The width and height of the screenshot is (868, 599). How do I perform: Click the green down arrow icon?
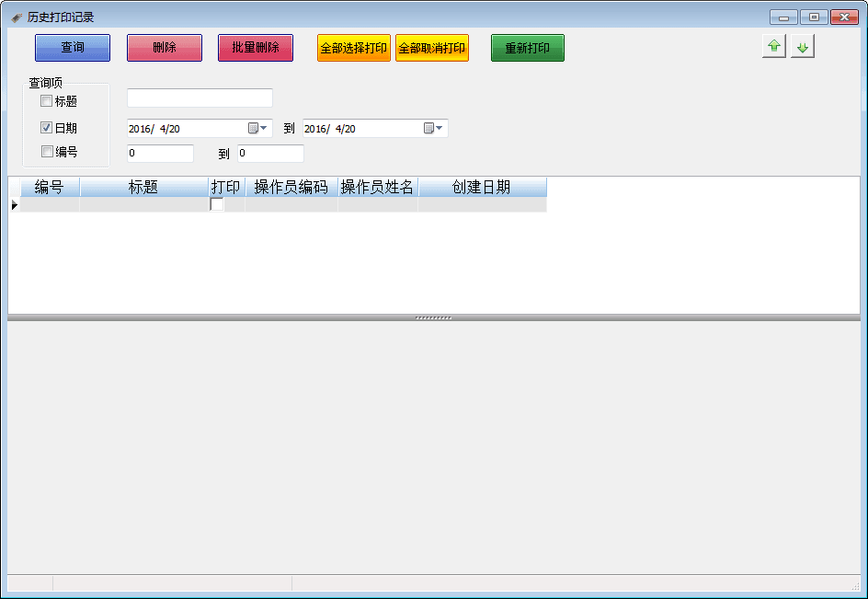(x=803, y=47)
